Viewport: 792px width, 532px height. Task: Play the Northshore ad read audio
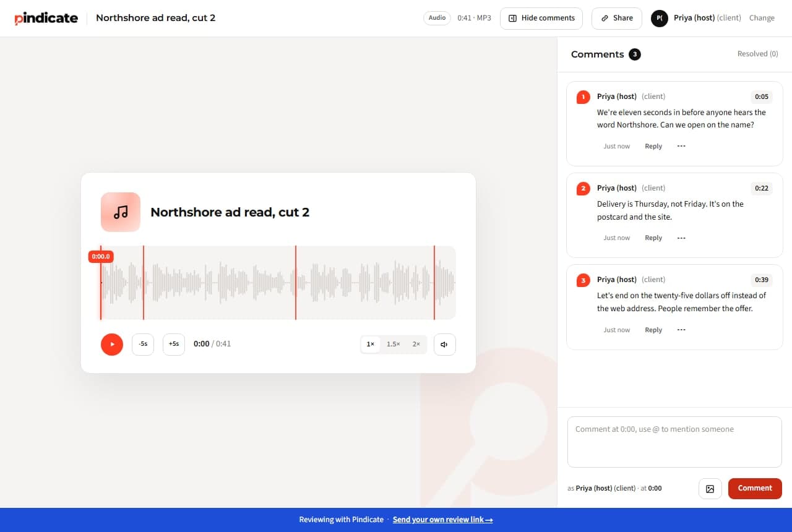[112, 344]
